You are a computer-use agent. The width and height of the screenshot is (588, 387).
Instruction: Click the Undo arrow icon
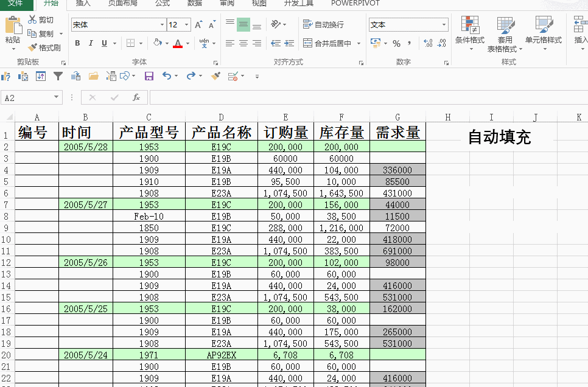pos(166,76)
